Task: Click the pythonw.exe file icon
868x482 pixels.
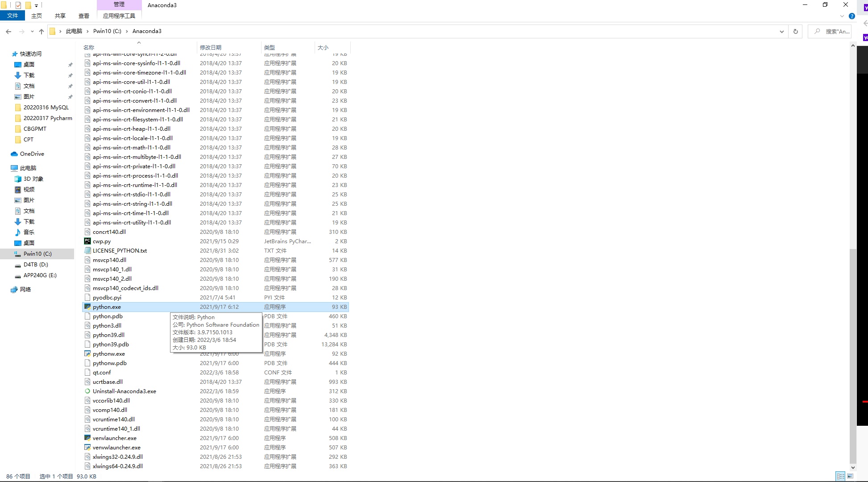Action: pos(87,353)
